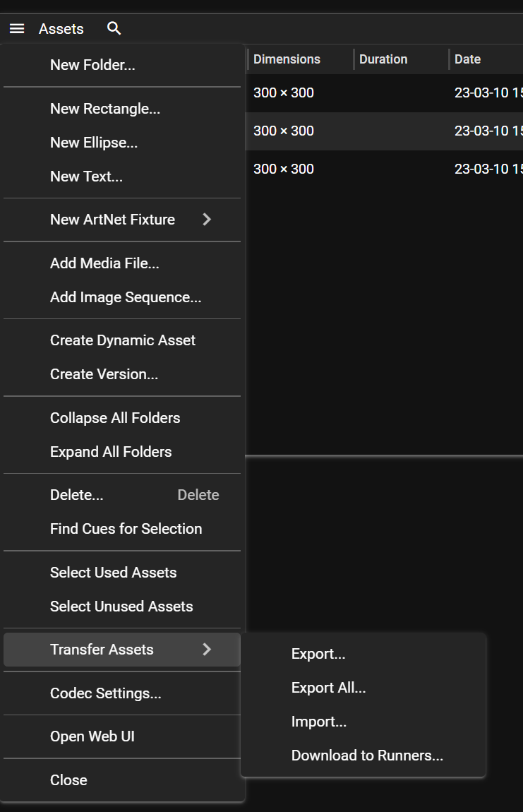This screenshot has width=523, height=812.
Task: Click first row date 23-03-10
Action: 488,92
